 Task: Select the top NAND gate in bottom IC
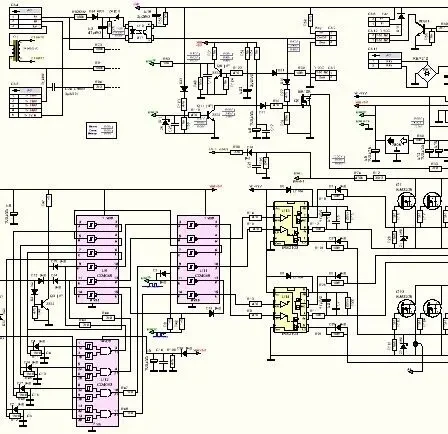(105, 351)
